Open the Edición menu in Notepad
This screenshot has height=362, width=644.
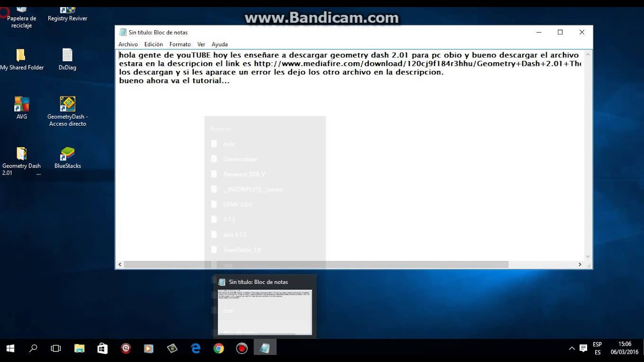153,44
